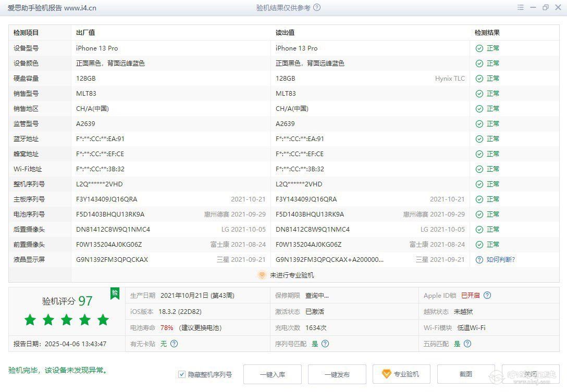Click the iOS version 18.3.2 (22D82)
567x392 pixels.
[x=180, y=311]
